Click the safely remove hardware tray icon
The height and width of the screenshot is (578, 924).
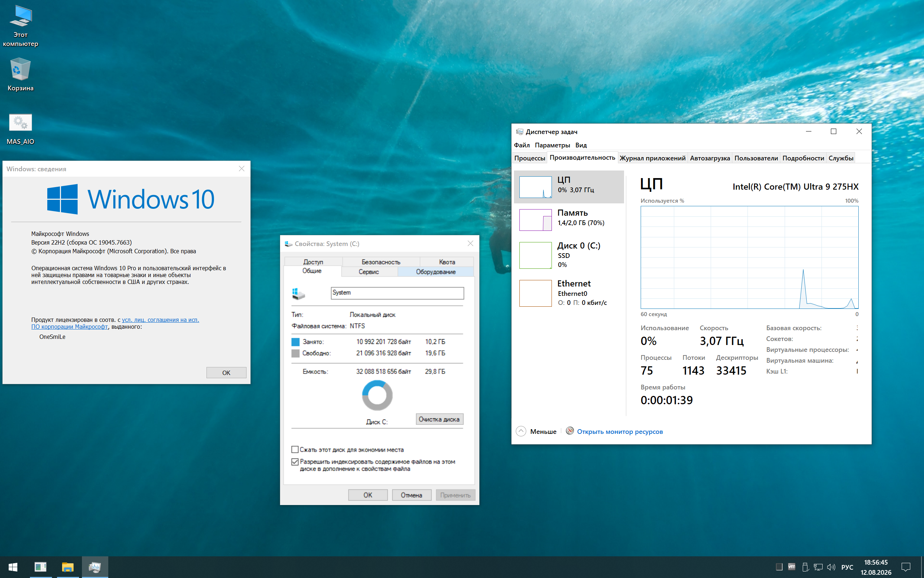[805, 567]
